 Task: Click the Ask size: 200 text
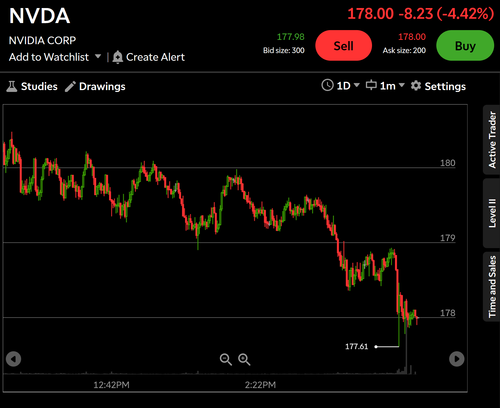tap(404, 50)
